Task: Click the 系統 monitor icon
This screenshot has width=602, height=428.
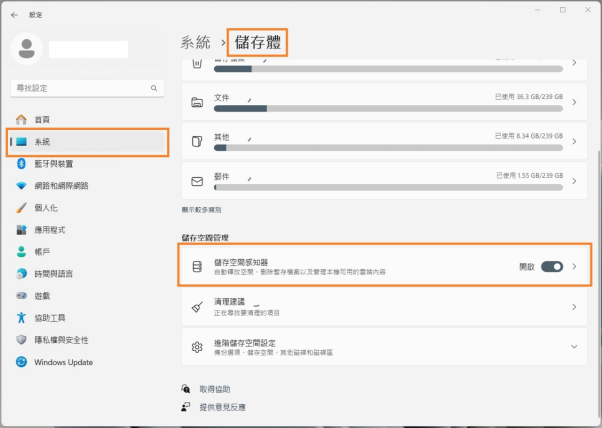Action: [x=22, y=142]
